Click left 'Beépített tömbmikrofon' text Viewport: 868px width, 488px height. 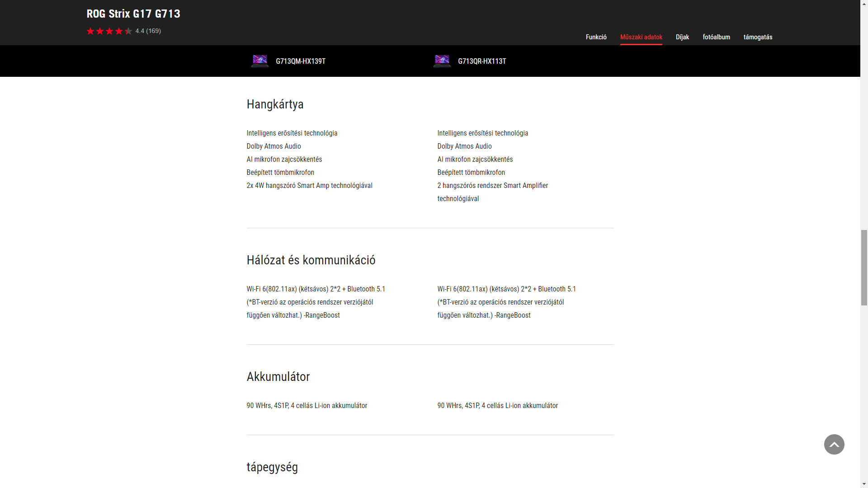[280, 173]
